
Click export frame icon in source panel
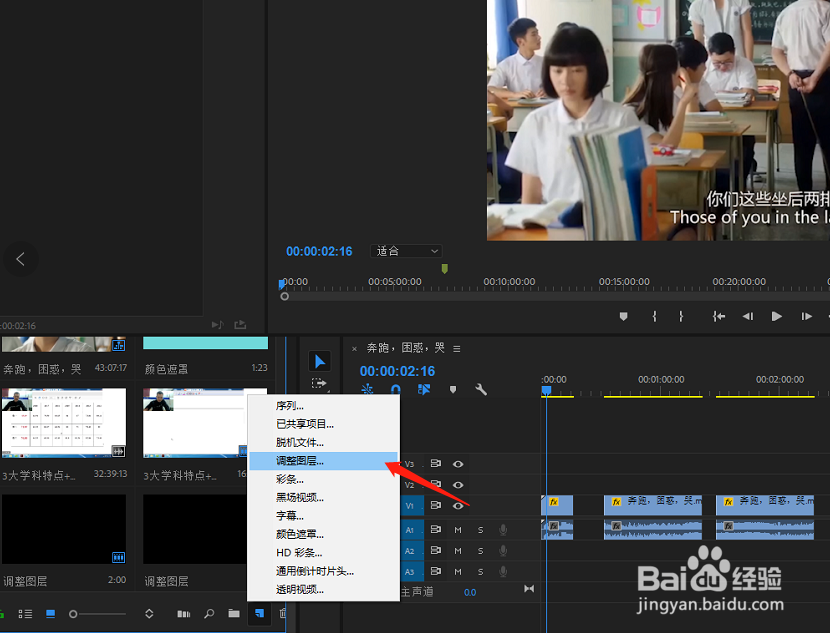click(240, 324)
